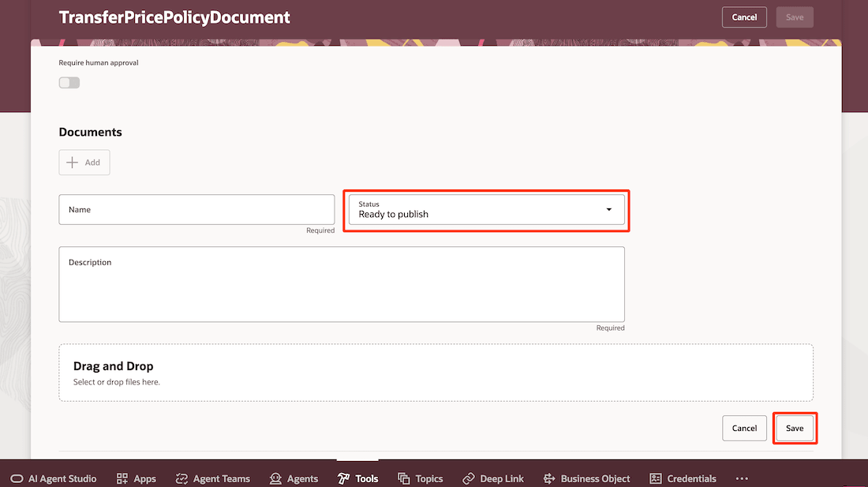Select the Tools navigation icon
The width and height of the screenshot is (868, 487).
pyautogui.click(x=357, y=478)
